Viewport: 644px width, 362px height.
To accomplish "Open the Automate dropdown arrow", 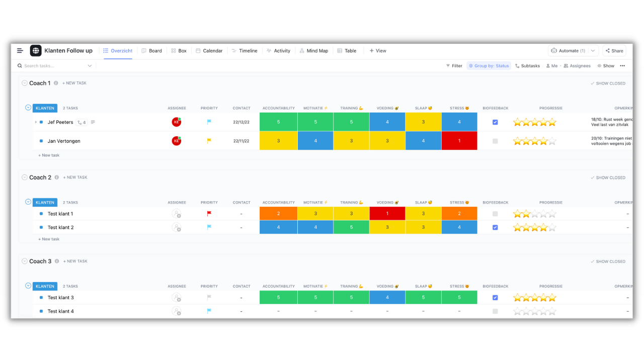I will 593,51.
